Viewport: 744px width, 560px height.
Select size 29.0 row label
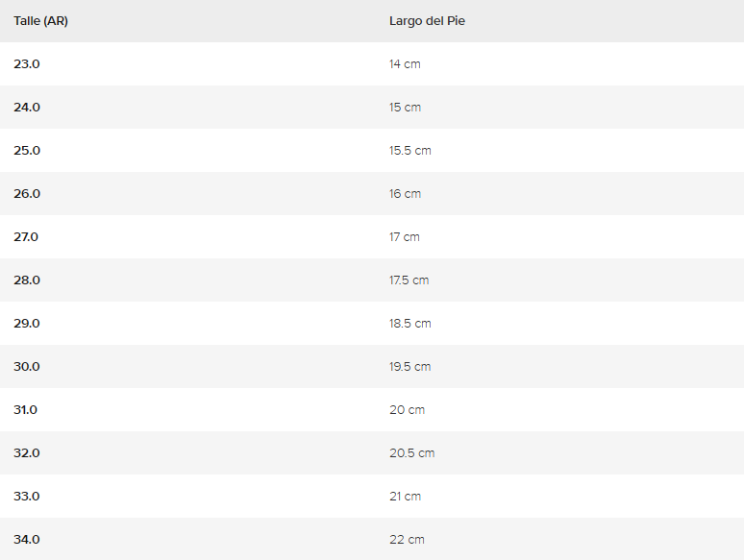click(x=27, y=324)
